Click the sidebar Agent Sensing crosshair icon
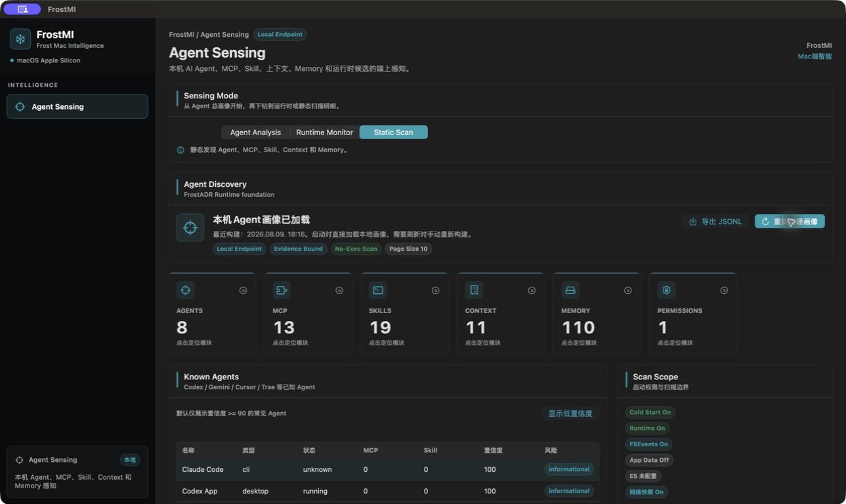846x504 pixels. (20, 106)
